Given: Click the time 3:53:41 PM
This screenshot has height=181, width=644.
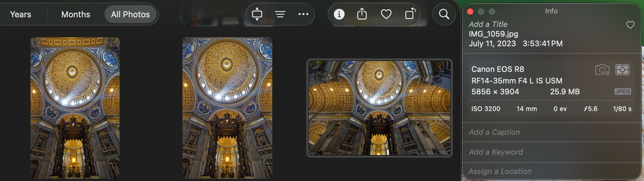Looking at the screenshot, I should [x=542, y=44].
